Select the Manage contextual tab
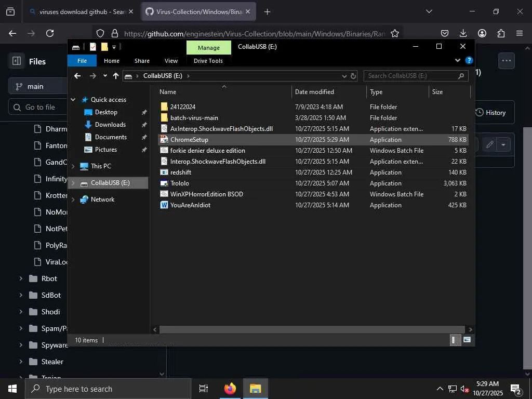This screenshot has height=399, width=532. [209, 48]
